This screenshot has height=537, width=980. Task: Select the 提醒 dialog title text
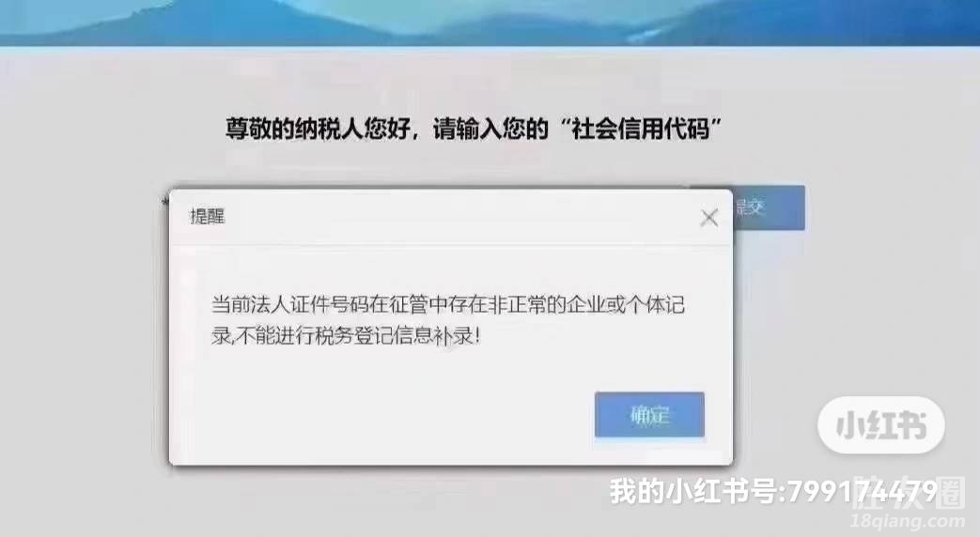208,217
